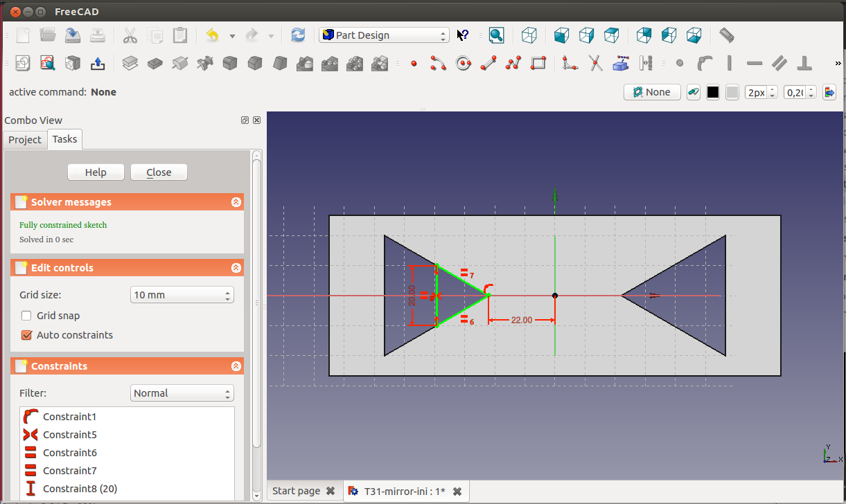Select Constraint8 (20) in the list

pos(80,489)
